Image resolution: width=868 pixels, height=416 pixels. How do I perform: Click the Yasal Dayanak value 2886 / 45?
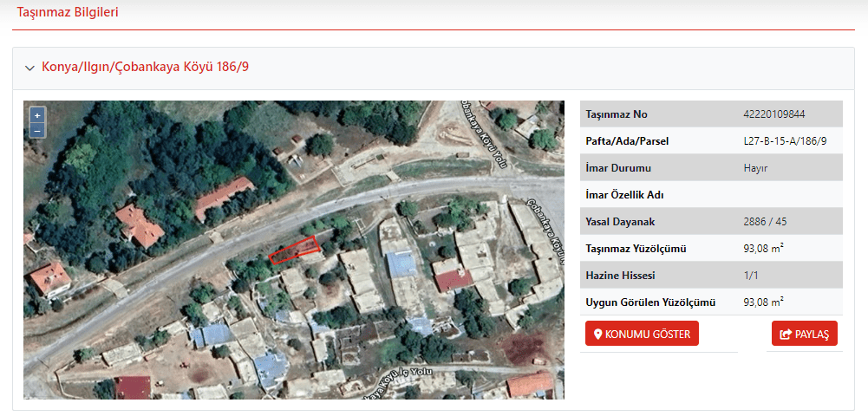tap(765, 222)
